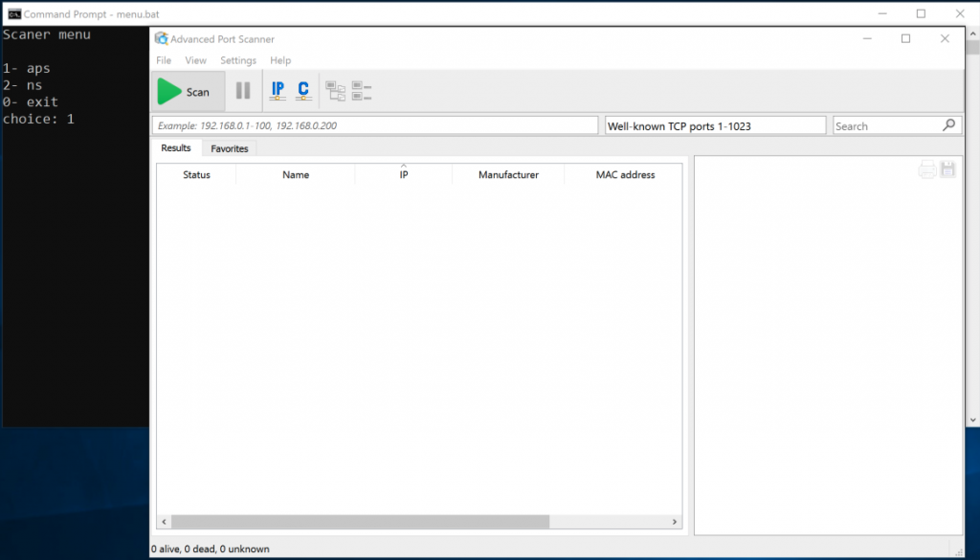The width and height of the screenshot is (980, 560).
Task: Click the horizontal scrollbar right arrow
Action: pos(675,522)
